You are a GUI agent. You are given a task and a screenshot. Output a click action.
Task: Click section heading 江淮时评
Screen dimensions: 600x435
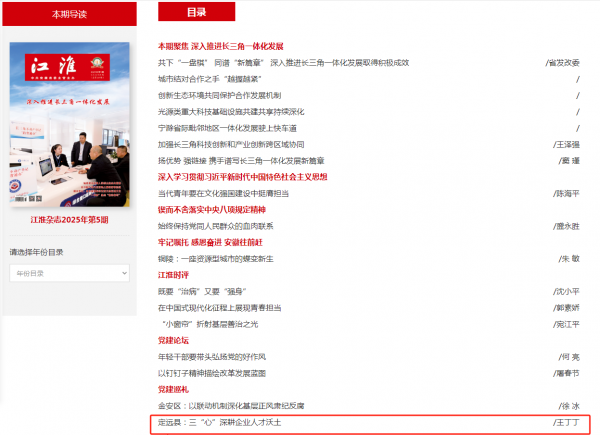[173, 274]
